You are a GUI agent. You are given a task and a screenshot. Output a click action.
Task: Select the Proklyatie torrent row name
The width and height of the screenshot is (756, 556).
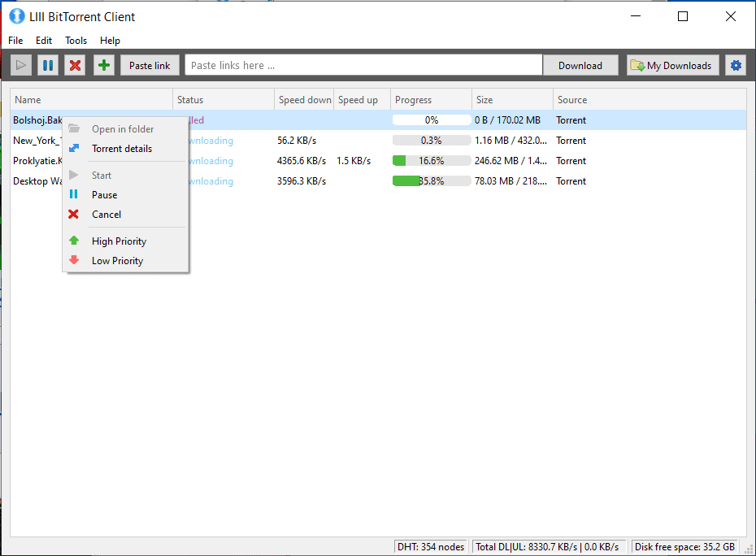[37, 161]
